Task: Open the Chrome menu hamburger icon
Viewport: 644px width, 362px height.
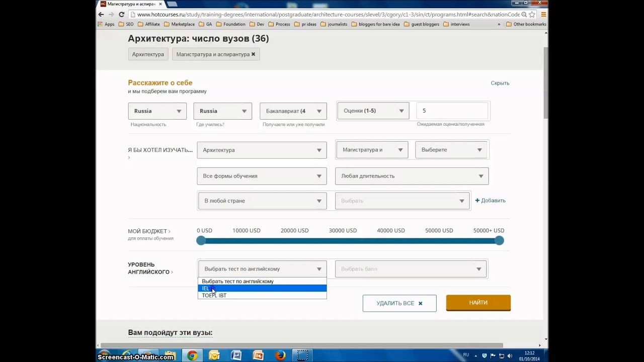Action: [543, 15]
